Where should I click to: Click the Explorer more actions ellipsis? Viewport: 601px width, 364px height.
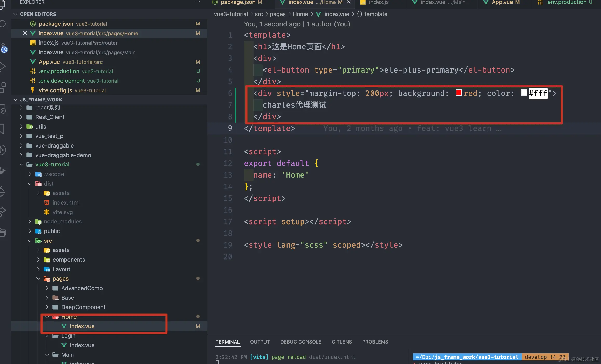tap(197, 2)
